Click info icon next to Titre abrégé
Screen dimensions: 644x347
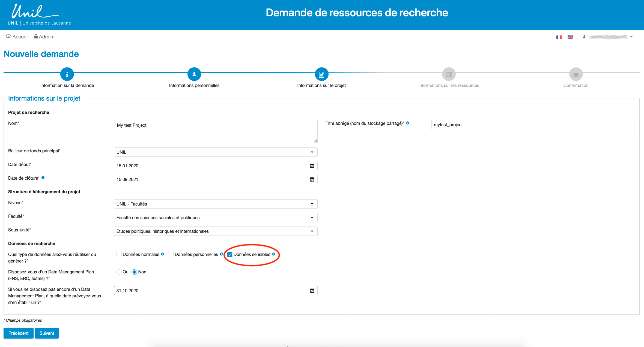408,123
